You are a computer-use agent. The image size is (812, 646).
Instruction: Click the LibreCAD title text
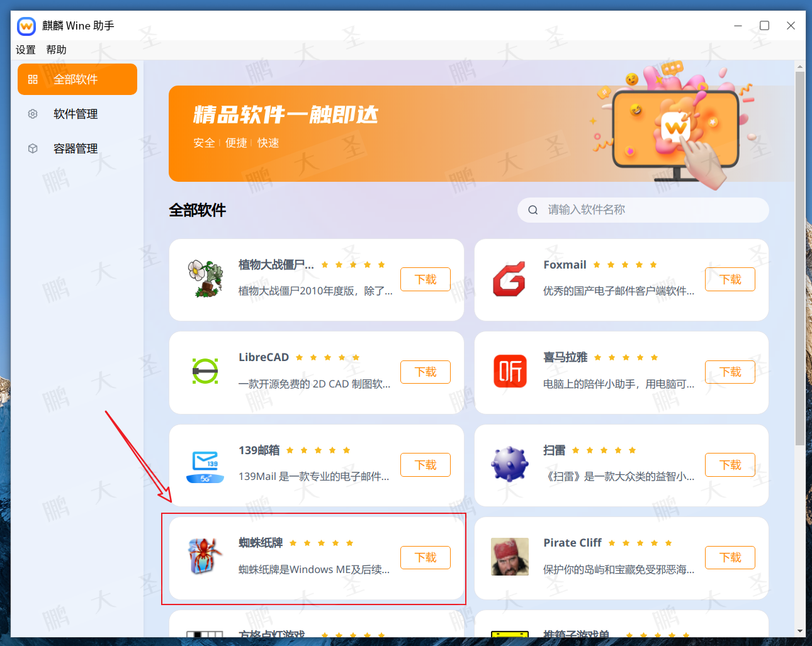(264, 357)
